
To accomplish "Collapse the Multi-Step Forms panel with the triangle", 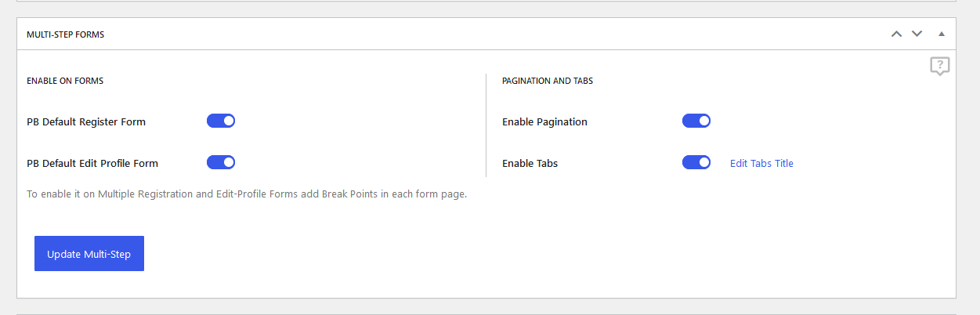I will coord(942,34).
